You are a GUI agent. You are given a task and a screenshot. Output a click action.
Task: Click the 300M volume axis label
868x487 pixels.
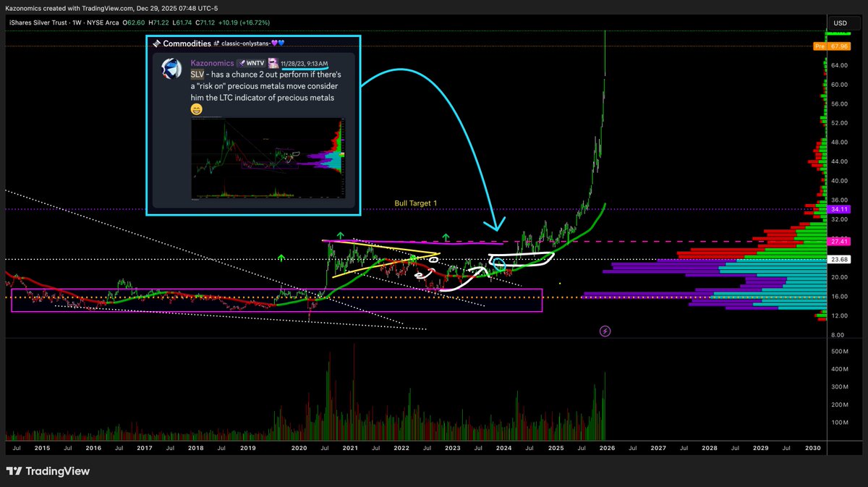(840, 387)
